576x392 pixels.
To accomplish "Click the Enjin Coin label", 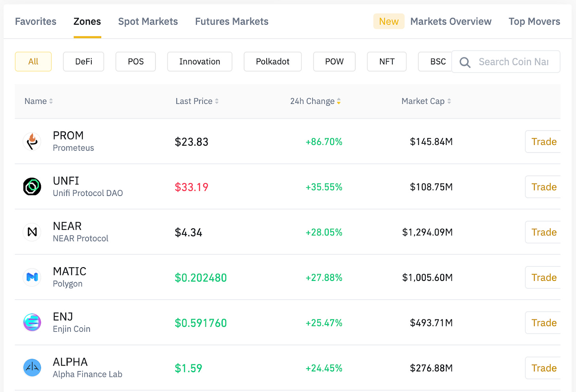I will click(72, 329).
